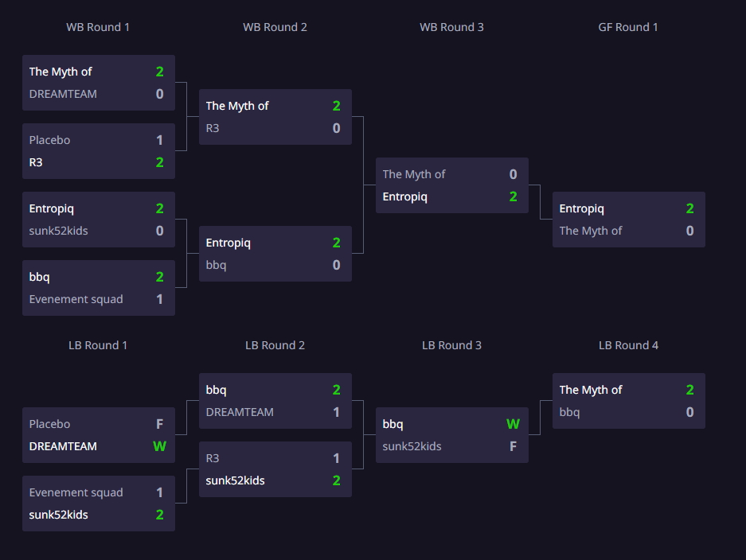
Task: Select Entropiq vs sunk52kids match in WB Round 1
Action: 98,220
